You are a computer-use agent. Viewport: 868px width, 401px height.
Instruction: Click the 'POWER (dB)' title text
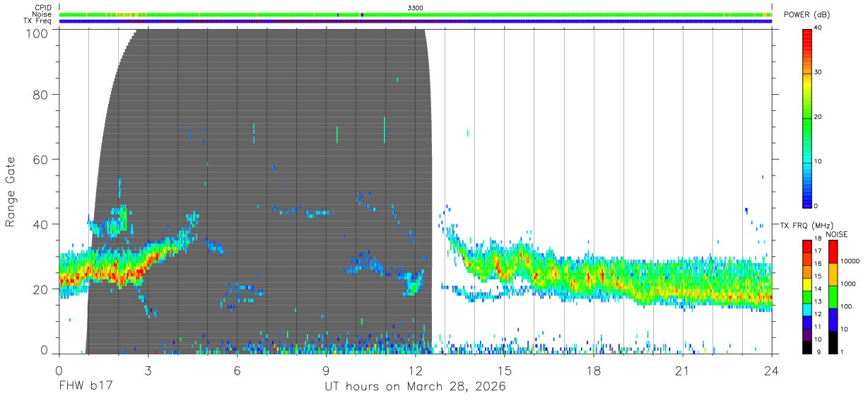807,15
